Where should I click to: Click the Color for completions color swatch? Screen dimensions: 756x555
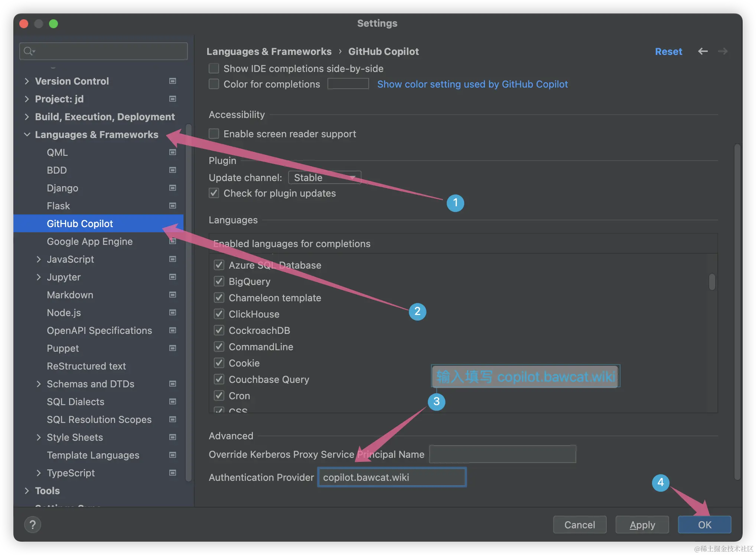pos(348,84)
